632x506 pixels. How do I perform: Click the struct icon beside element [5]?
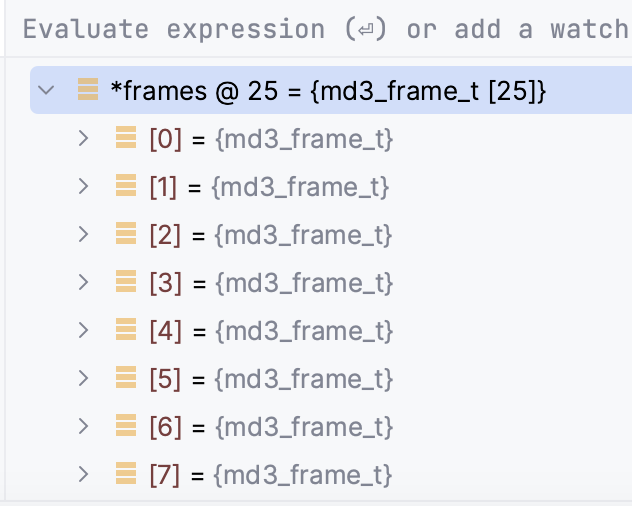126,377
